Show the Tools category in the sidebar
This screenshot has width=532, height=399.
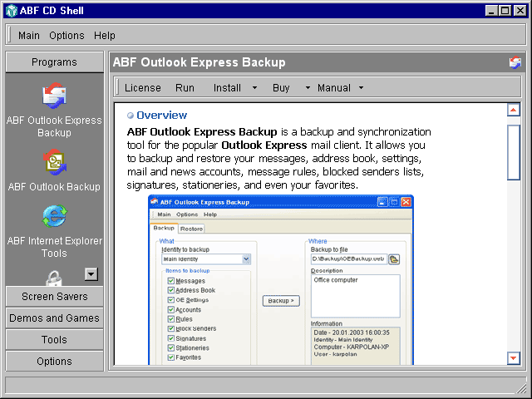(54, 340)
